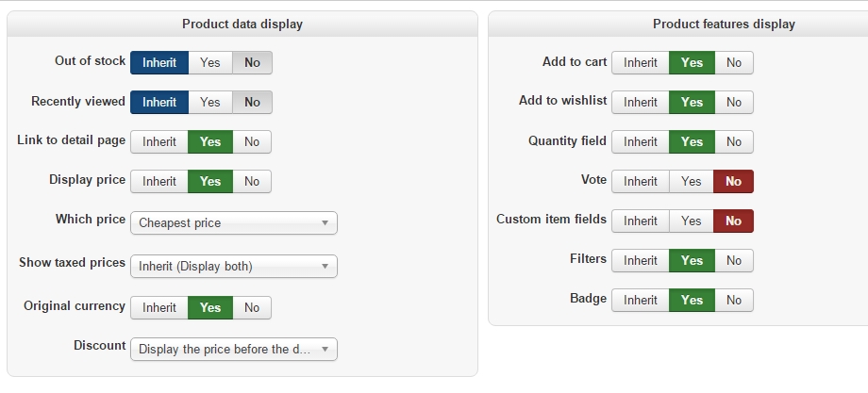
Task: Disable Quantity field with No
Action: [x=734, y=141]
